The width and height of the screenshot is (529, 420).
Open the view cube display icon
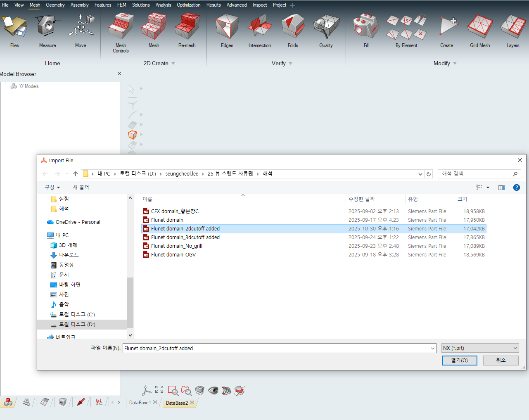coord(200,390)
